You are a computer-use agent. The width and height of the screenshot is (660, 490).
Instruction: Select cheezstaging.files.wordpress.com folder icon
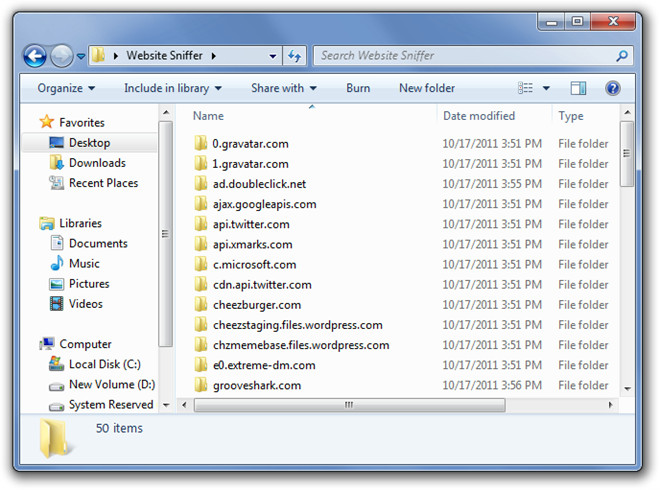(201, 325)
